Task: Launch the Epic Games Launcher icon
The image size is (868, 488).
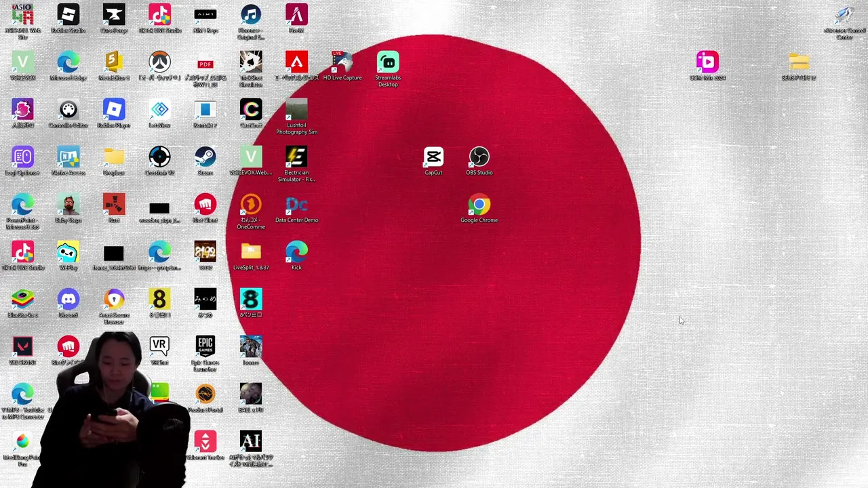Action: (x=205, y=347)
